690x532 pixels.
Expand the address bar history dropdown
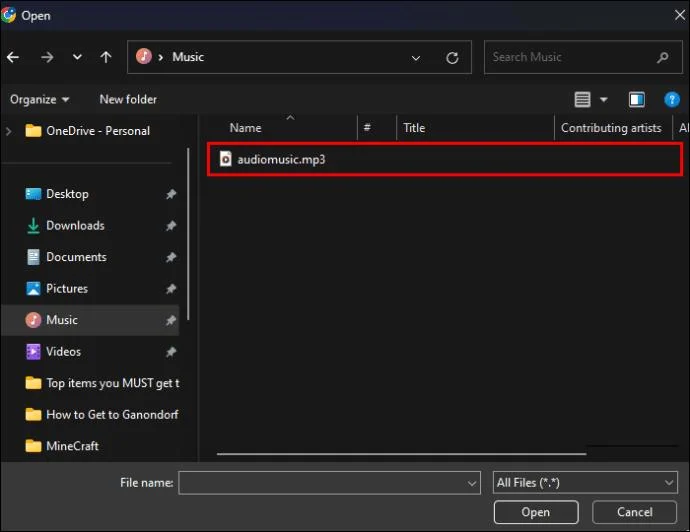(415, 58)
